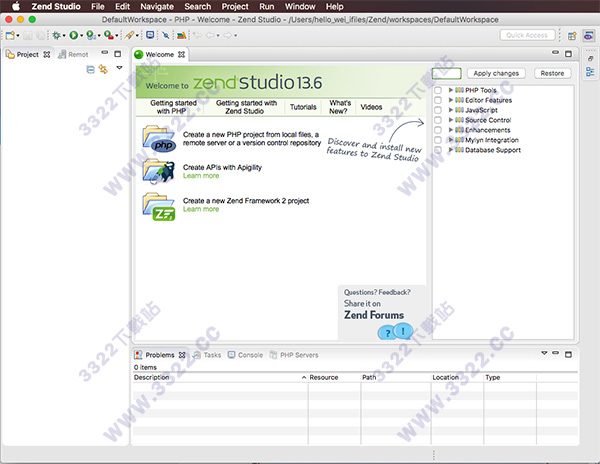The image size is (600, 464).
Task: Click the Outline icon in the right sidebar
Action: 590,72
